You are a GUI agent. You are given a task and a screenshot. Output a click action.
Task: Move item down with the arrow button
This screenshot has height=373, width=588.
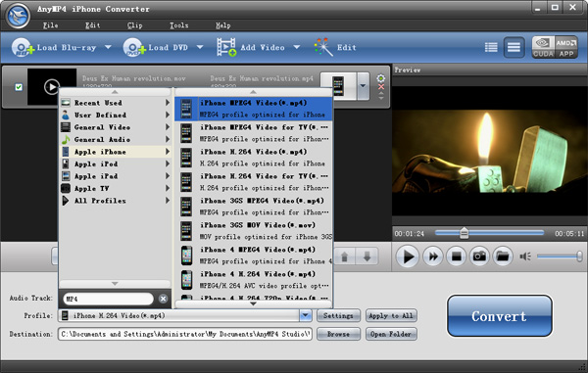(x=367, y=256)
